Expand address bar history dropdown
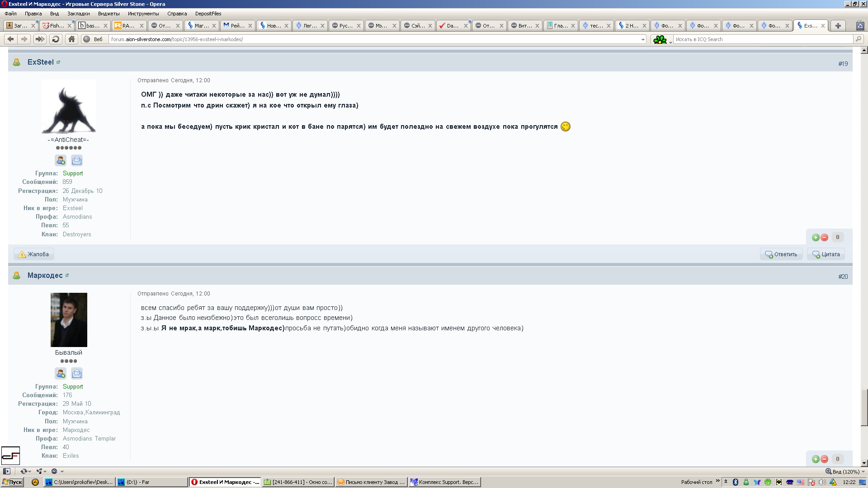 tap(643, 40)
